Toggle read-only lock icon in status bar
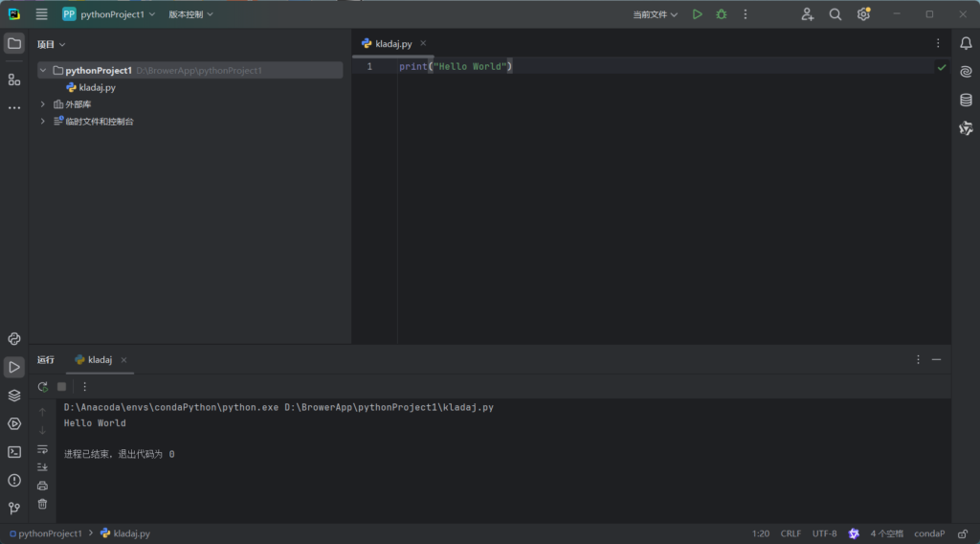 [x=963, y=533]
